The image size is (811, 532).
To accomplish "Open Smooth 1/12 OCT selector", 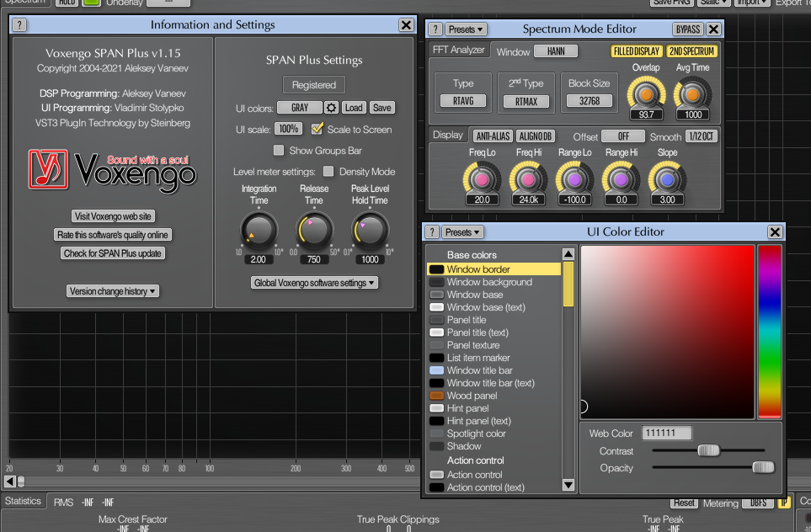I will tap(702, 136).
